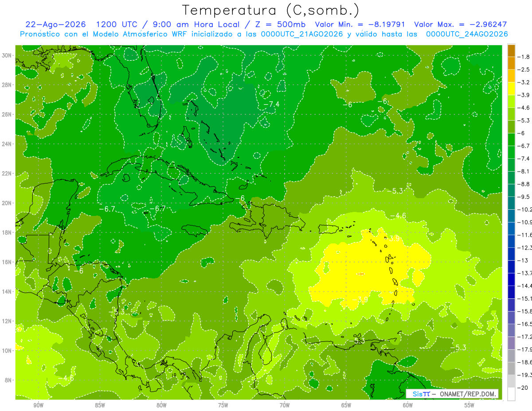
Task: Select the colorbar segment between -6 and -6.7
Action: click(x=511, y=139)
